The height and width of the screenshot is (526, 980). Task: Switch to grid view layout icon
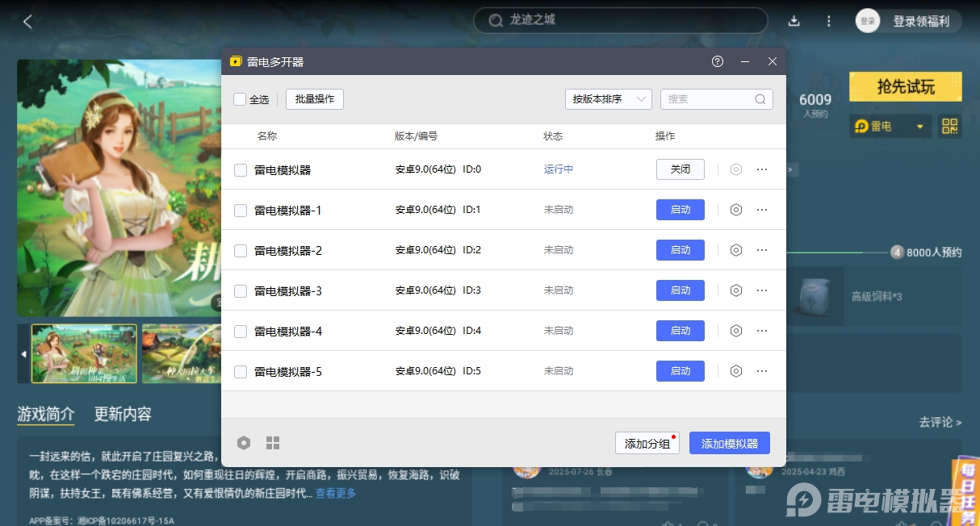[273, 443]
